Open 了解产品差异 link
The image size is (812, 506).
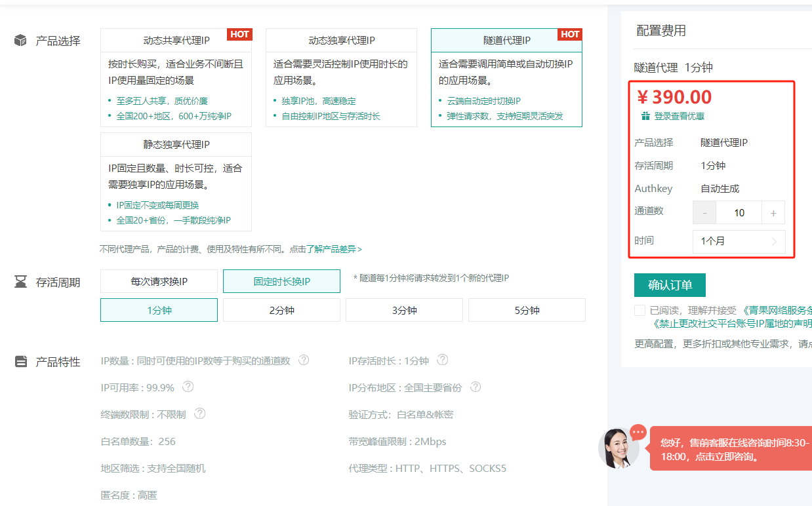click(335, 249)
